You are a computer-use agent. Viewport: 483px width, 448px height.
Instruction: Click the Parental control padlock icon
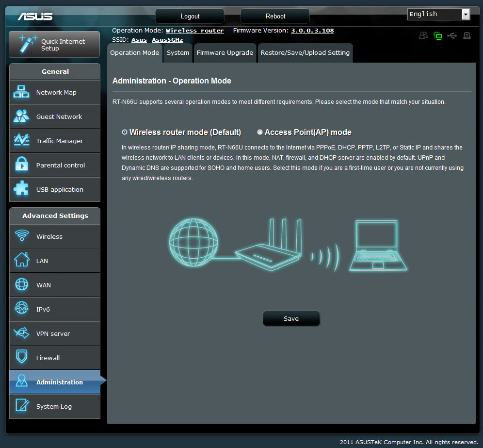(x=21, y=165)
